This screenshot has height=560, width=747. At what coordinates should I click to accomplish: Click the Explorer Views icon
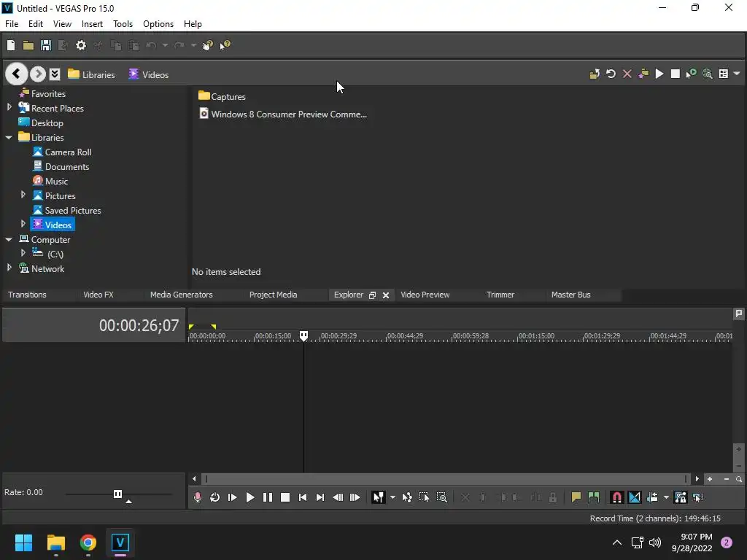click(723, 74)
